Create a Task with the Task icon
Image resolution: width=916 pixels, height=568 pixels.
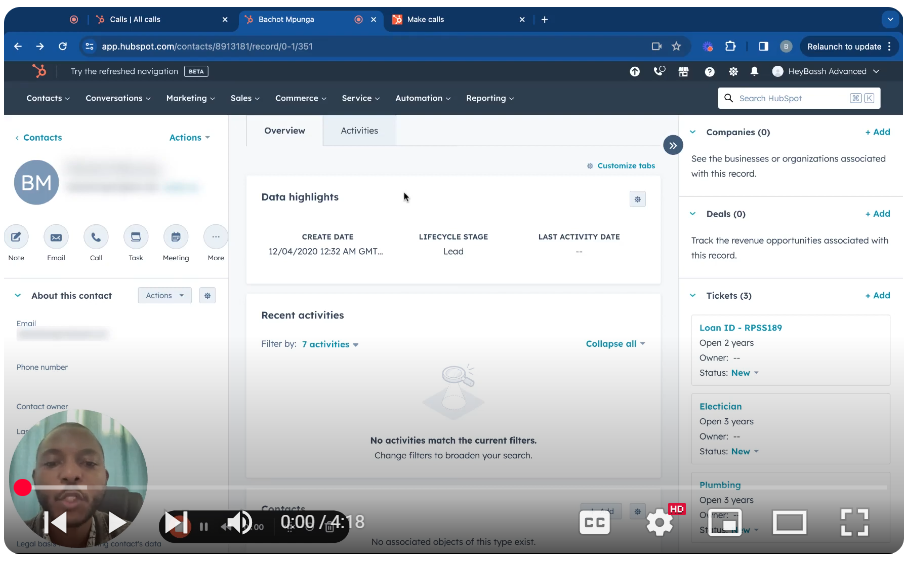point(136,237)
